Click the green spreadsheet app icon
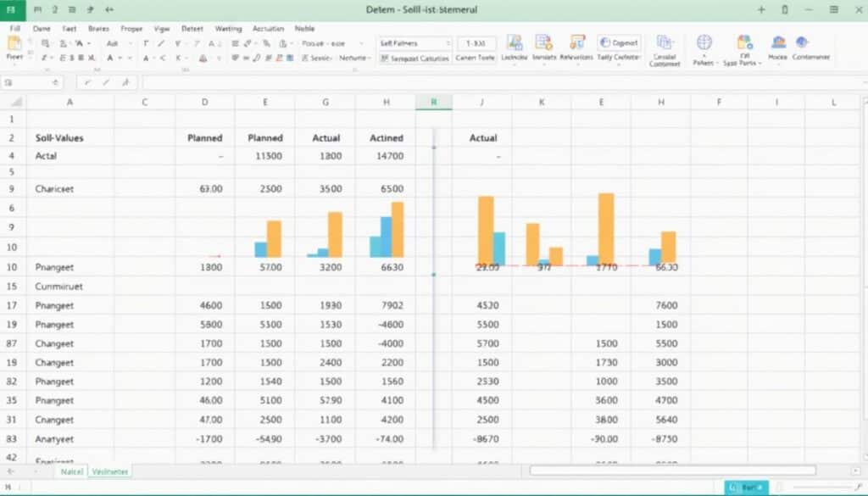Screen dimensions: 868x496 pos(12,9)
